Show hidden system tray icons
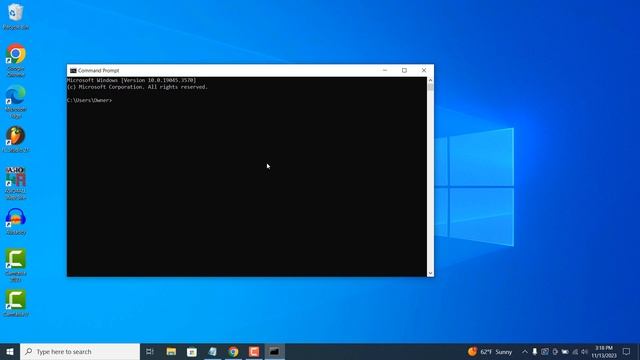This screenshot has height=360, width=640. [524, 351]
